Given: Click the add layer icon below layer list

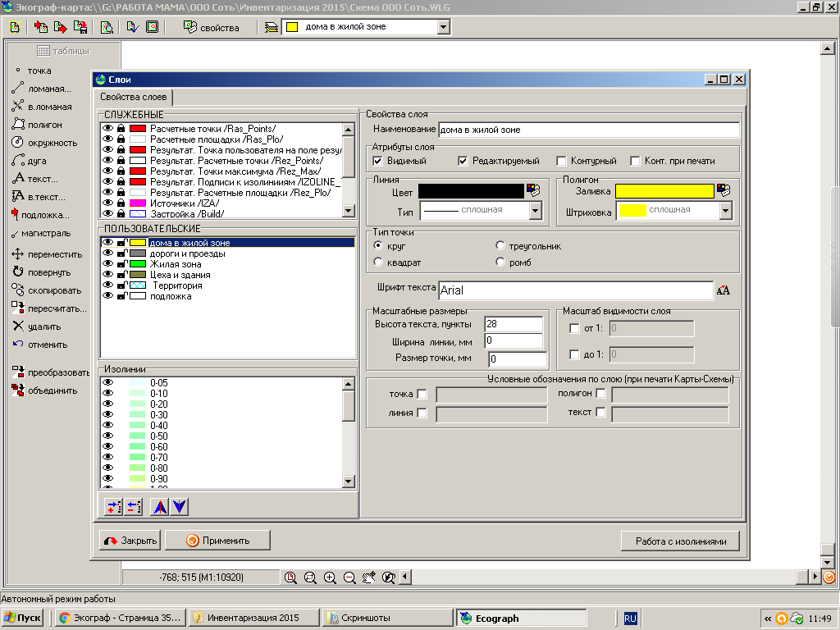Looking at the screenshot, I should pyautogui.click(x=114, y=507).
